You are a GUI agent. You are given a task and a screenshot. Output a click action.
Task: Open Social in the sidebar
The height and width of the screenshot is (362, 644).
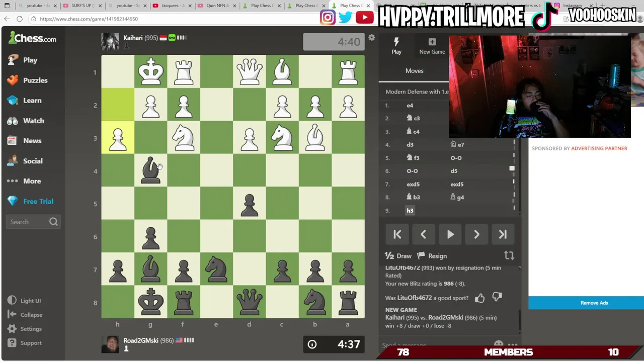25,161
